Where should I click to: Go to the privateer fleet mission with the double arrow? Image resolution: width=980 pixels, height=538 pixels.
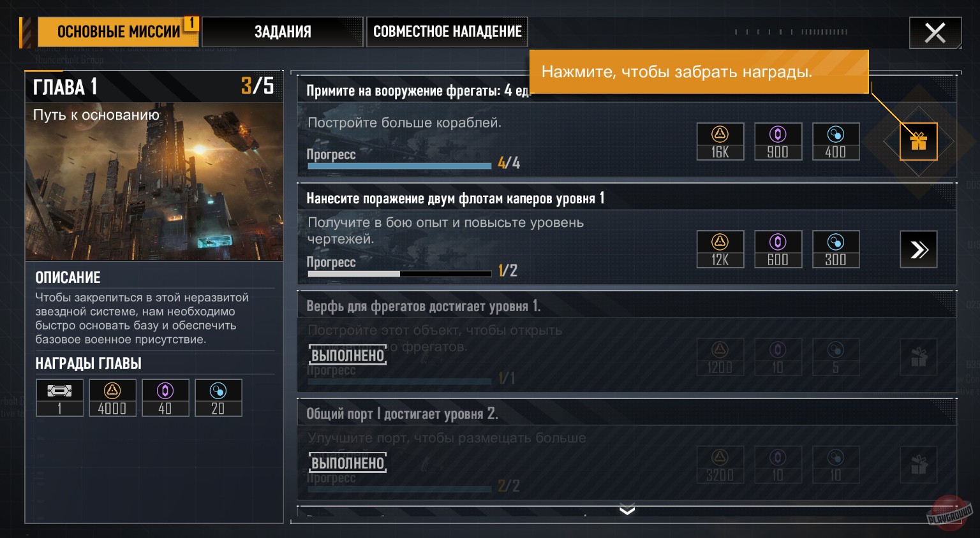(x=918, y=249)
